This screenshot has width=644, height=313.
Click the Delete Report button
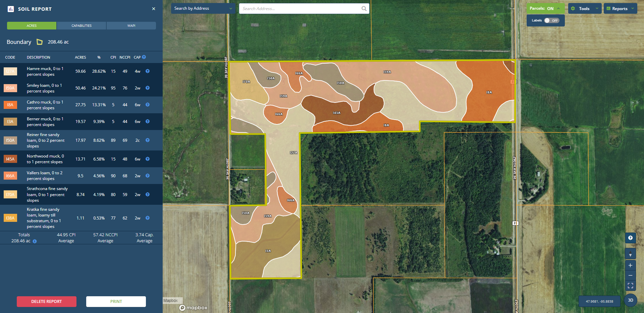[x=47, y=302]
